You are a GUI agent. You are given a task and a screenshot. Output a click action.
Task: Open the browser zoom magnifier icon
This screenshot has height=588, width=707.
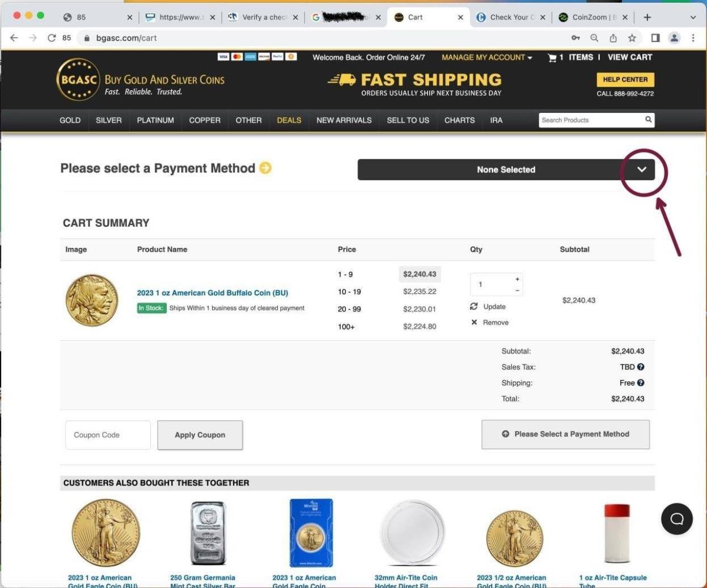pyautogui.click(x=594, y=38)
